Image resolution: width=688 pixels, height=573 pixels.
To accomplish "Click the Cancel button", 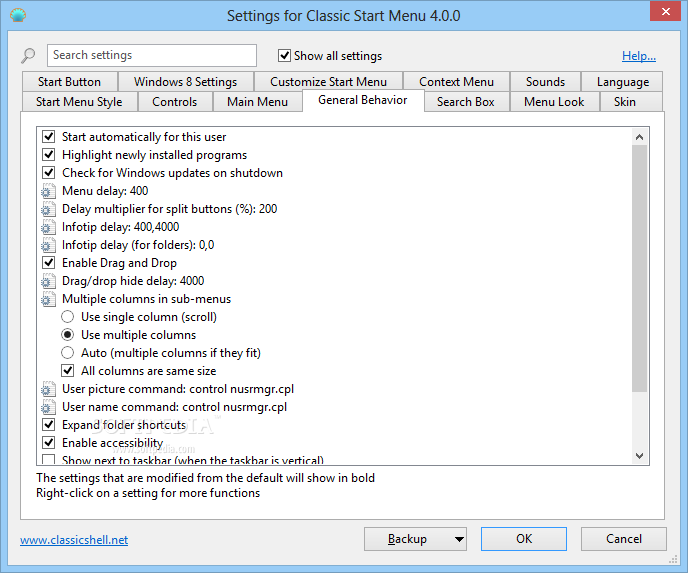I will (x=624, y=539).
